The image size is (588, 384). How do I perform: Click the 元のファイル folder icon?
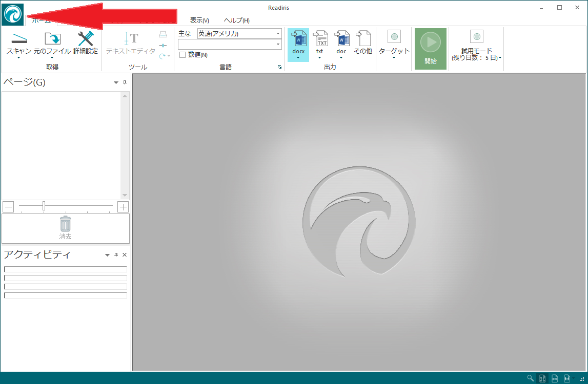coord(52,38)
